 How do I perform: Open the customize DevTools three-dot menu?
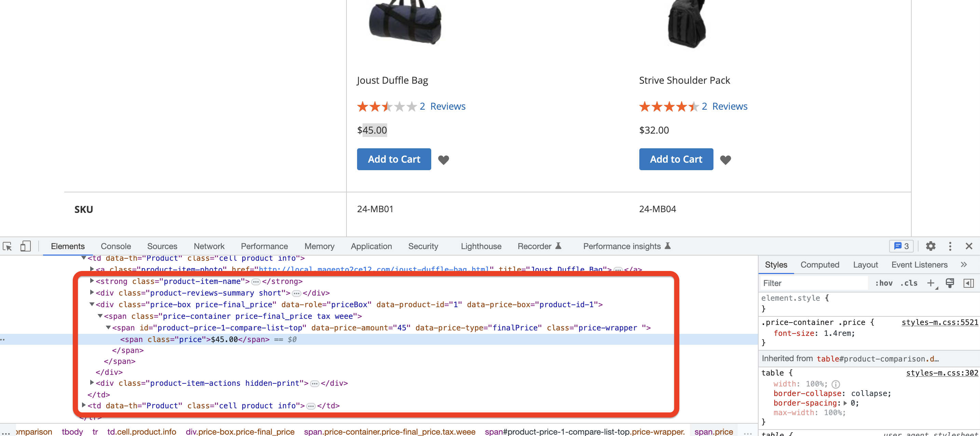pos(950,246)
